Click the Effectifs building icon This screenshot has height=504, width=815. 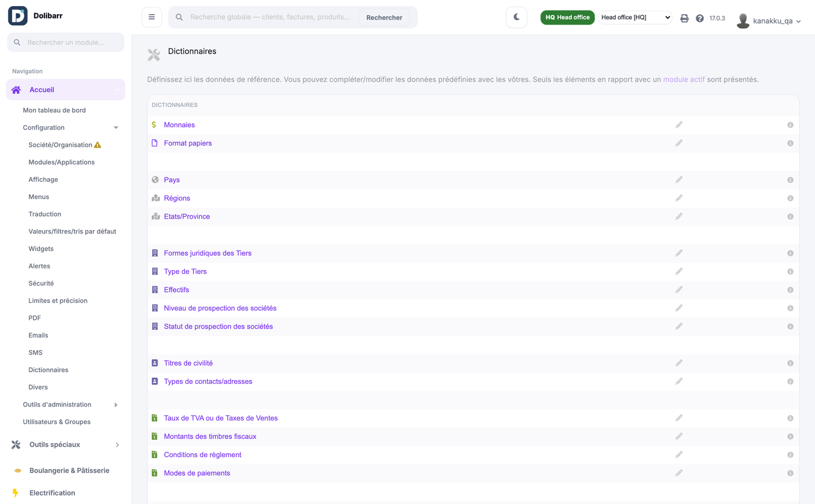pos(155,290)
